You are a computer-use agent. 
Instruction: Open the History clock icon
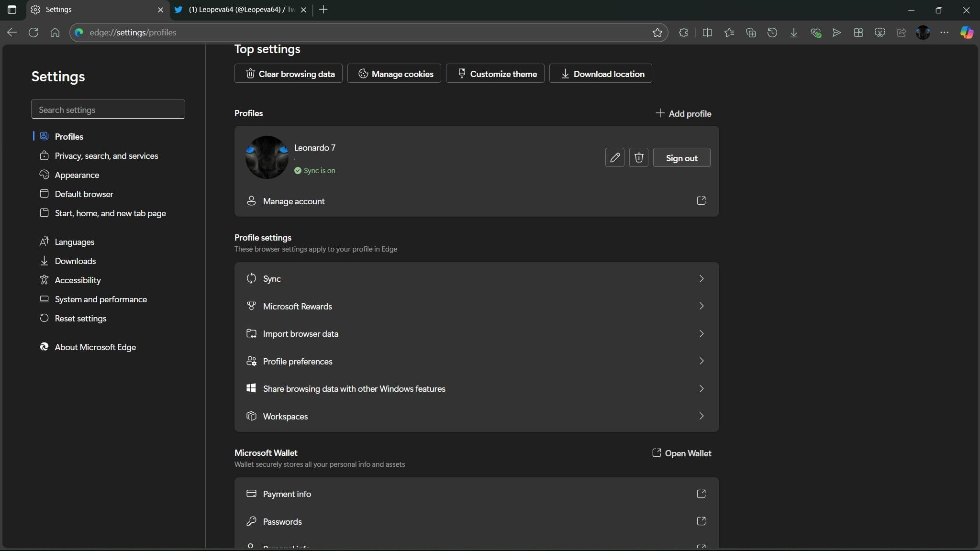point(773,32)
